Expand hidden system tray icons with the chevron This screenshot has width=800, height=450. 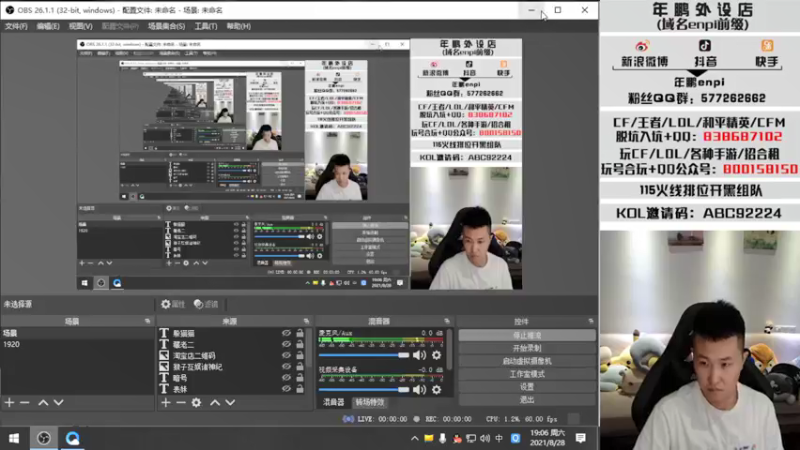[415, 438]
